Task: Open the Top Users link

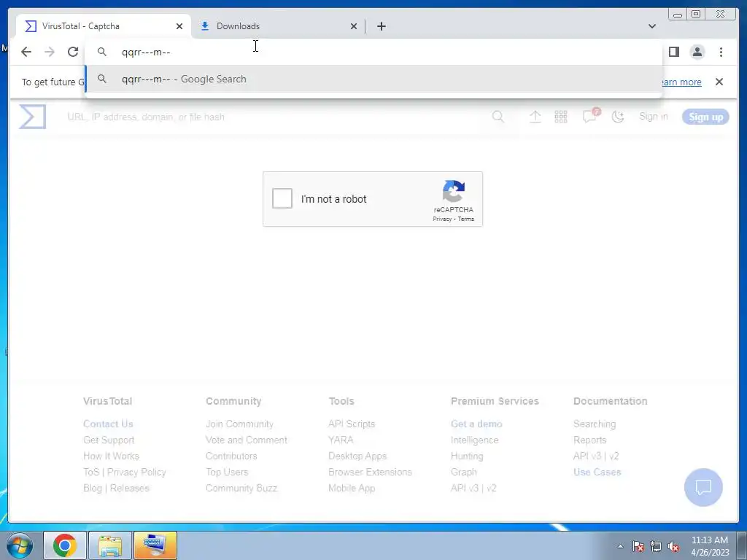Action: [227, 472]
